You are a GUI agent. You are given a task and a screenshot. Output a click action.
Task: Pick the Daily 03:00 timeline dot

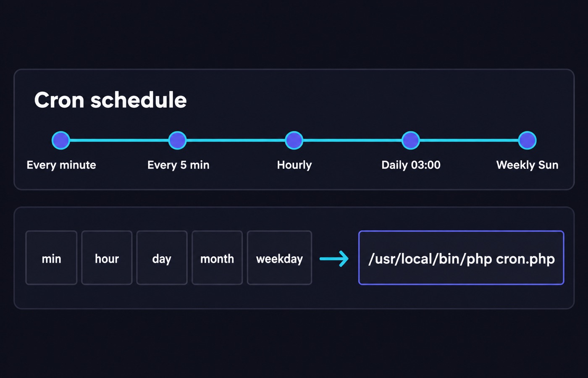click(411, 140)
